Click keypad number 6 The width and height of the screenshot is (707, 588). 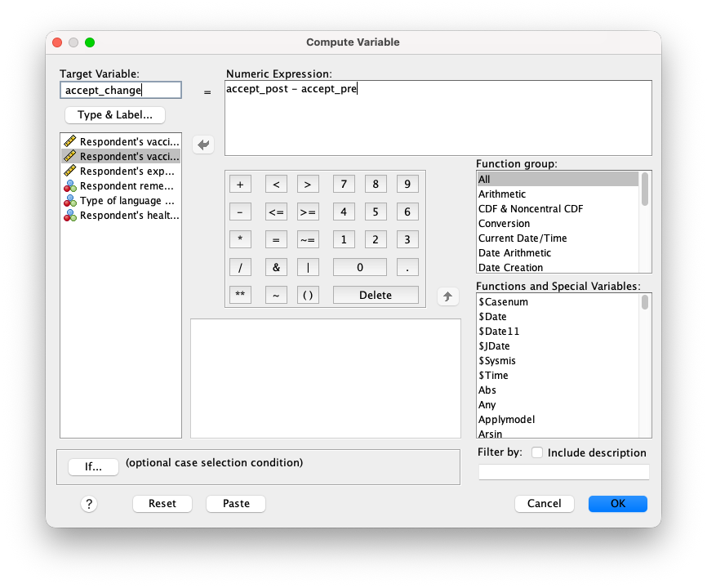[407, 212]
